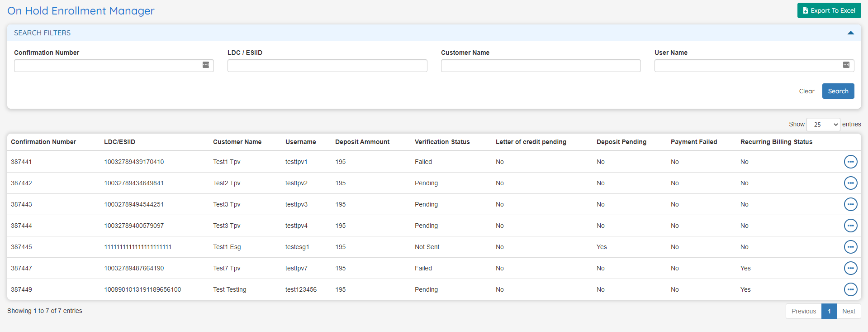Click customer name Test7 Tpv
Image resolution: width=868 pixels, height=332 pixels.
pos(227,268)
